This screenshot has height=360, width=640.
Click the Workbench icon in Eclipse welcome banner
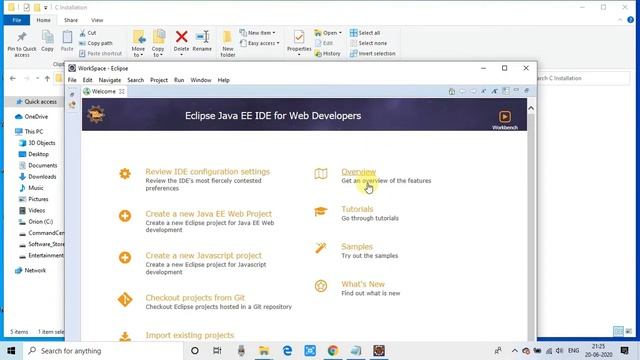tap(505, 117)
